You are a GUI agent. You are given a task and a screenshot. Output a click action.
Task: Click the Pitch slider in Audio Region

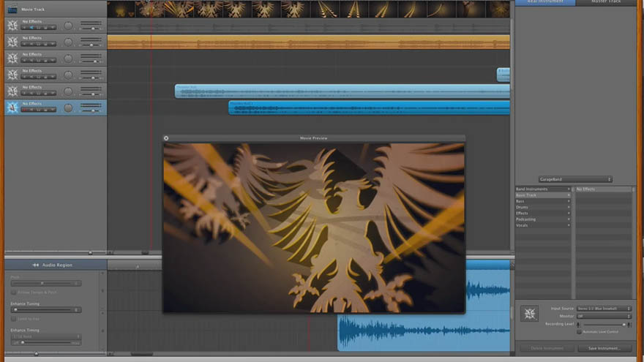pyautogui.click(x=46, y=283)
